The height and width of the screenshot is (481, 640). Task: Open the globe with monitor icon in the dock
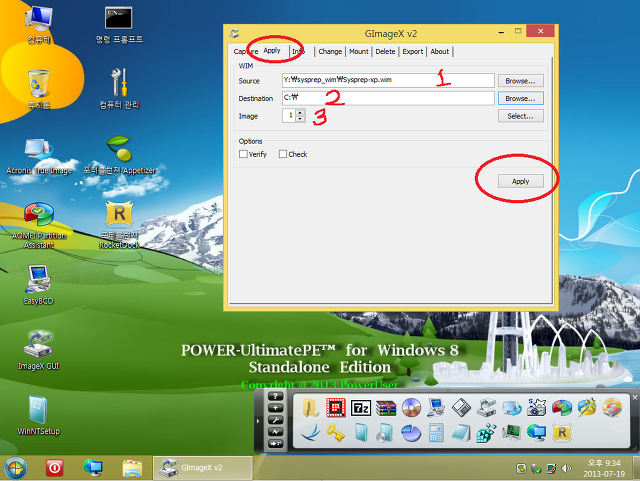(x=537, y=433)
